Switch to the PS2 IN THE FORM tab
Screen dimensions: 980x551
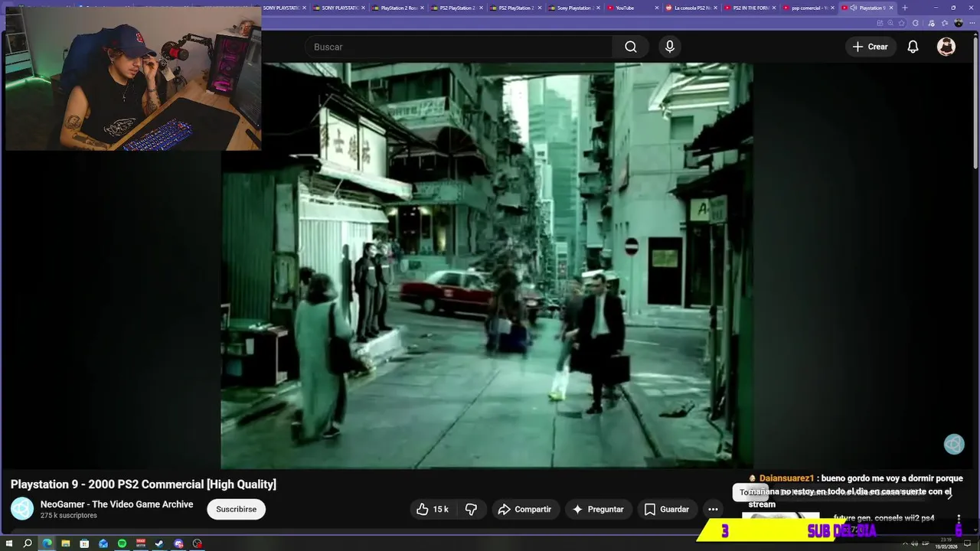[748, 8]
